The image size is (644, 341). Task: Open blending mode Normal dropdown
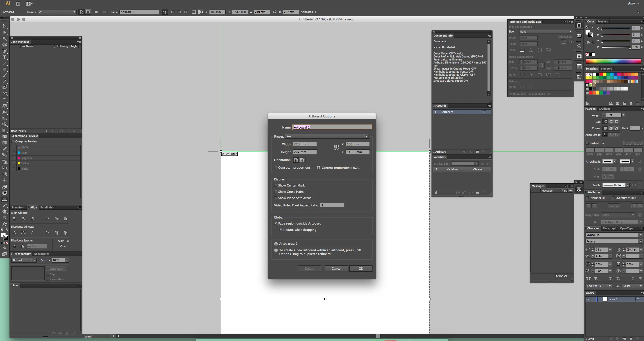[24, 260]
